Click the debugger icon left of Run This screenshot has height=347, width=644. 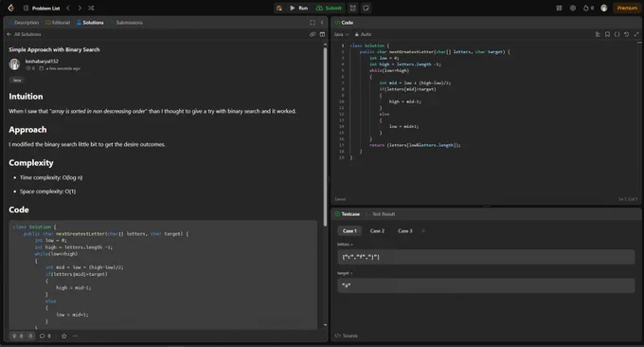point(279,8)
